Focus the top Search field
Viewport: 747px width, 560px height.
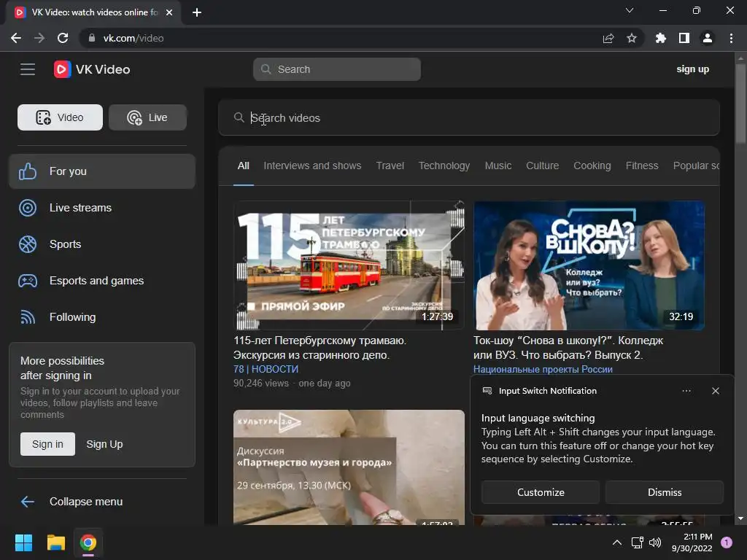(337, 69)
